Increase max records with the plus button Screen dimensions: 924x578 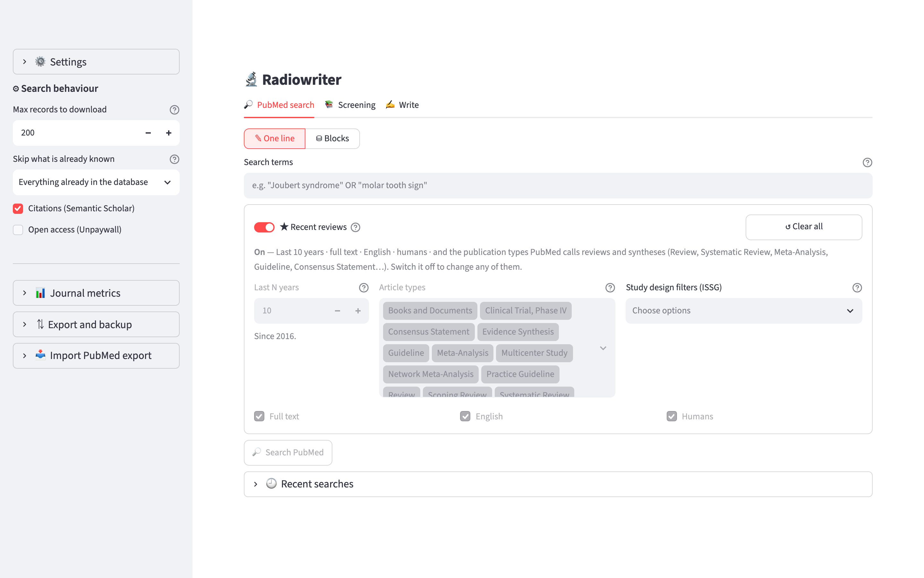pyautogui.click(x=169, y=133)
